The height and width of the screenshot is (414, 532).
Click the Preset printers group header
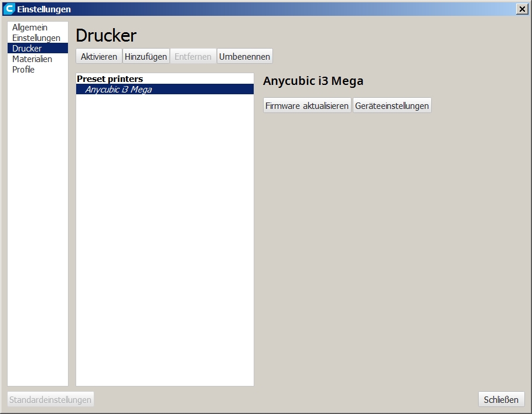[x=110, y=78]
